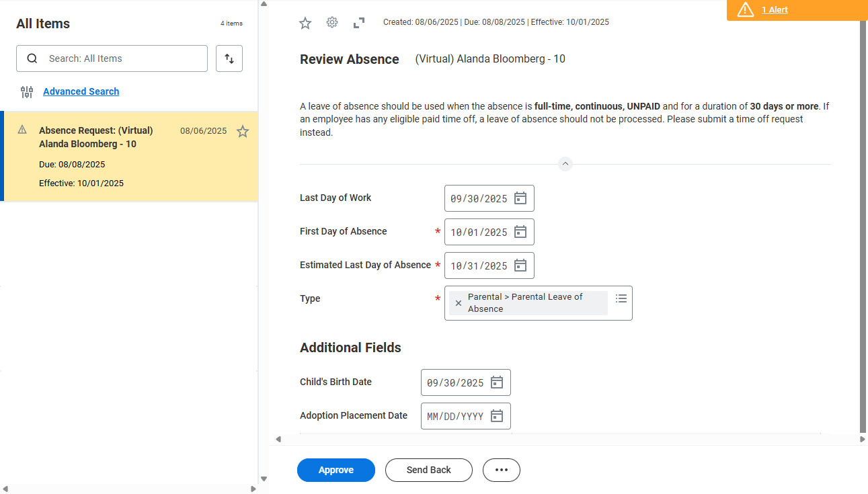This screenshot has height=494, width=868.
Task: Click the sort arrows button beside search
Action: [x=229, y=58]
